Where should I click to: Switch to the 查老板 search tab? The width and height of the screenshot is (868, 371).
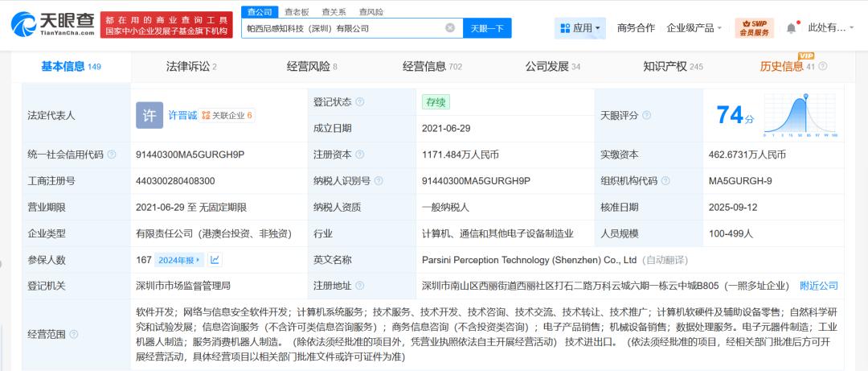(x=297, y=11)
